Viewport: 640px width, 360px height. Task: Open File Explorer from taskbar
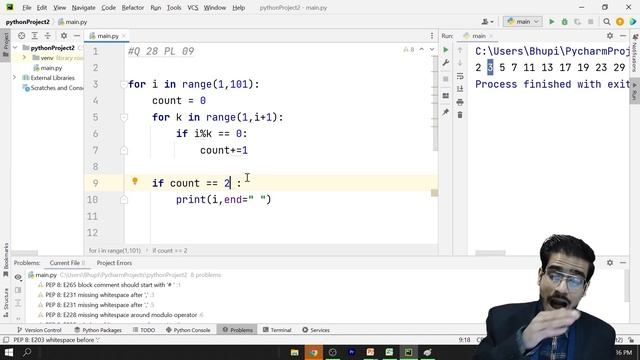294,352
